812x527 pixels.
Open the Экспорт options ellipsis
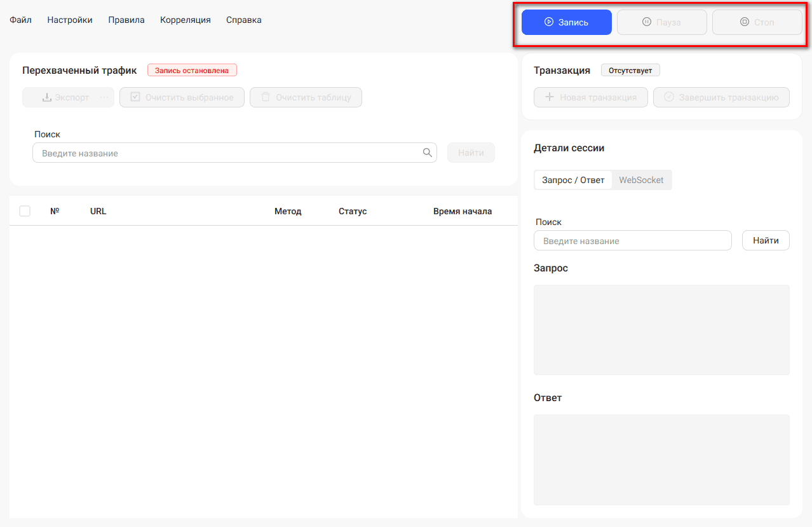[104, 97]
